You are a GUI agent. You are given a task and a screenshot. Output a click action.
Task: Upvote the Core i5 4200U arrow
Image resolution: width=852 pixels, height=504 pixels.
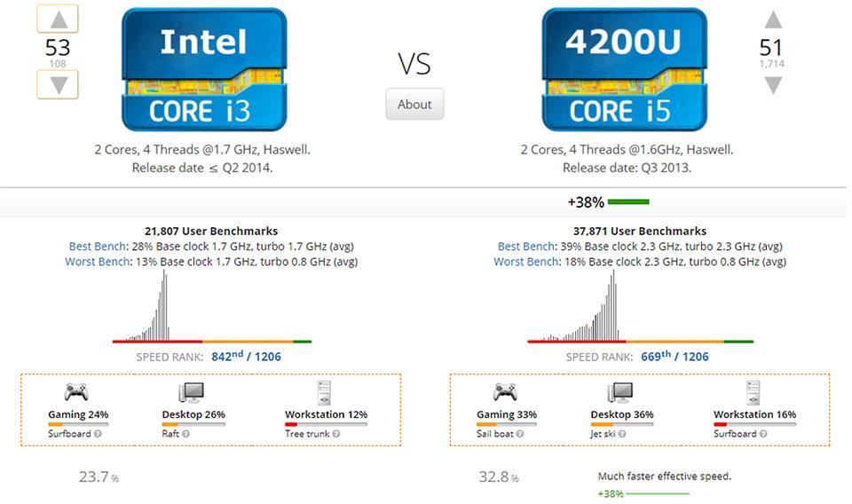pyautogui.click(x=773, y=20)
